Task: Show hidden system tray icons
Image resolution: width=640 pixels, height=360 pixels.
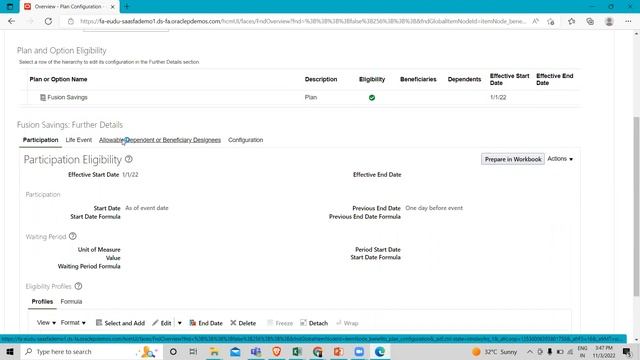Action: [x=529, y=351]
